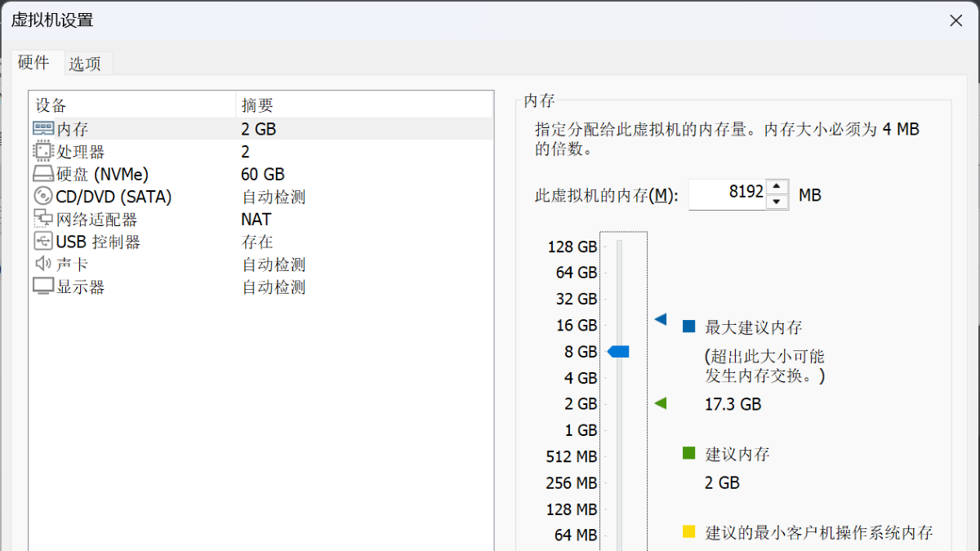Click the USB 控制器 icon
The height and width of the screenshot is (551, 980).
[43, 242]
